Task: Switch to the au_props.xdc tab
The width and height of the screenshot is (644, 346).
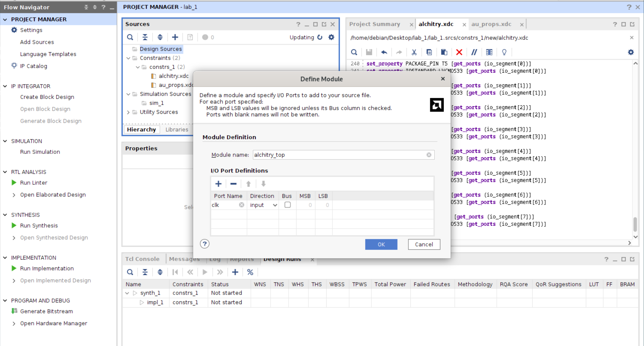Action: pos(491,24)
